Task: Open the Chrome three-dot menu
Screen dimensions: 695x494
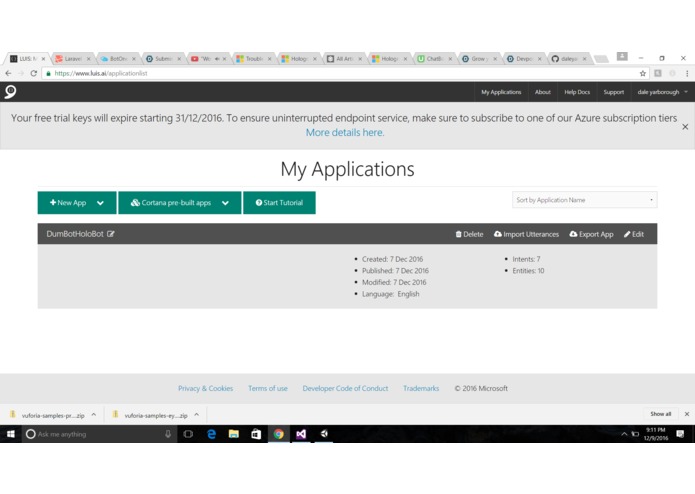Action: 687,74
